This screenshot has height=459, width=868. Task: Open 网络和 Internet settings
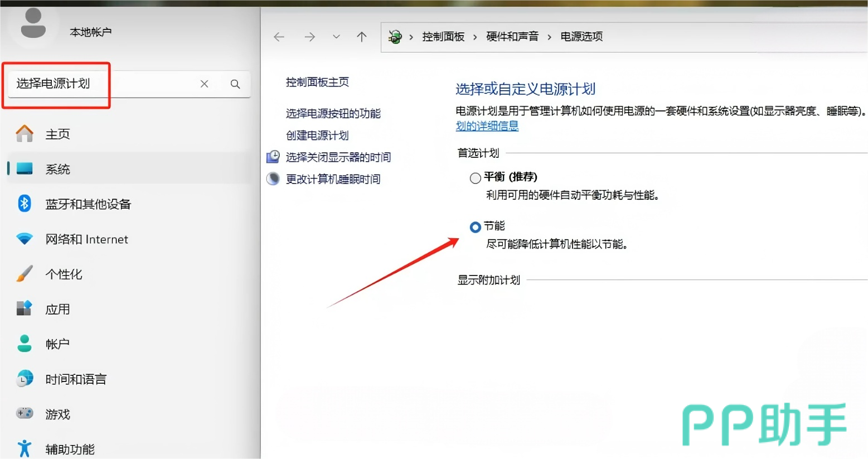click(86, 239)
